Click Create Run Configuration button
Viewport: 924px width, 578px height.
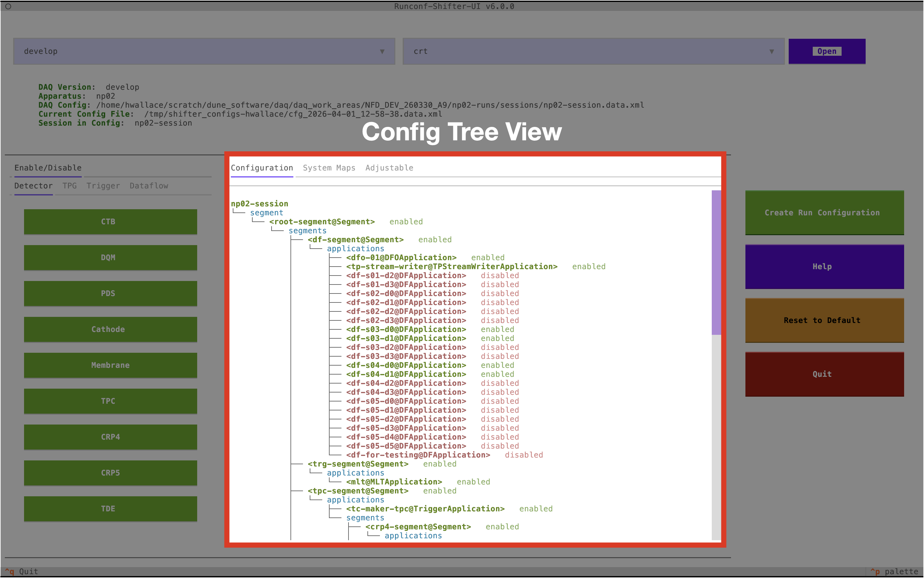click(825, 212)
